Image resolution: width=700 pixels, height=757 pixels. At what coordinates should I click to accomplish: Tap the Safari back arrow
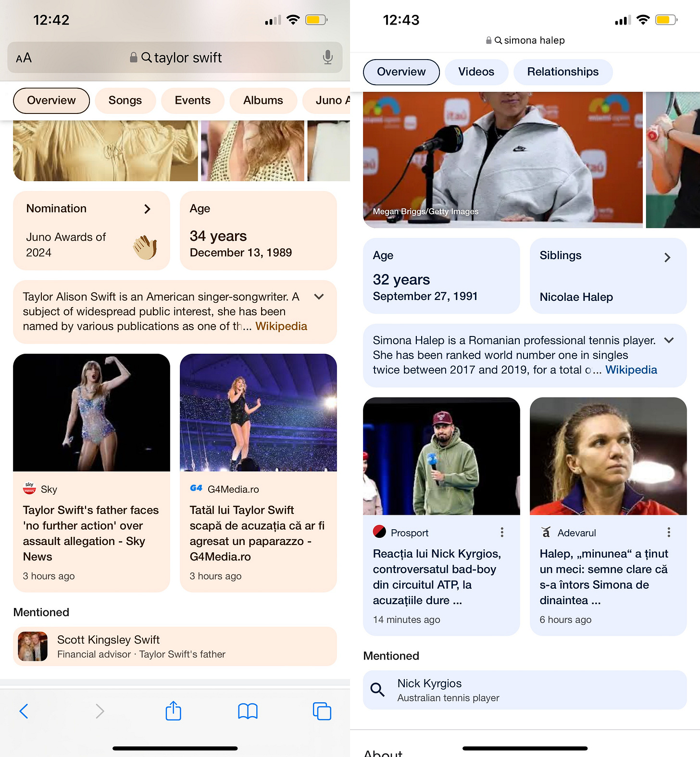click(x=24, y=711)
